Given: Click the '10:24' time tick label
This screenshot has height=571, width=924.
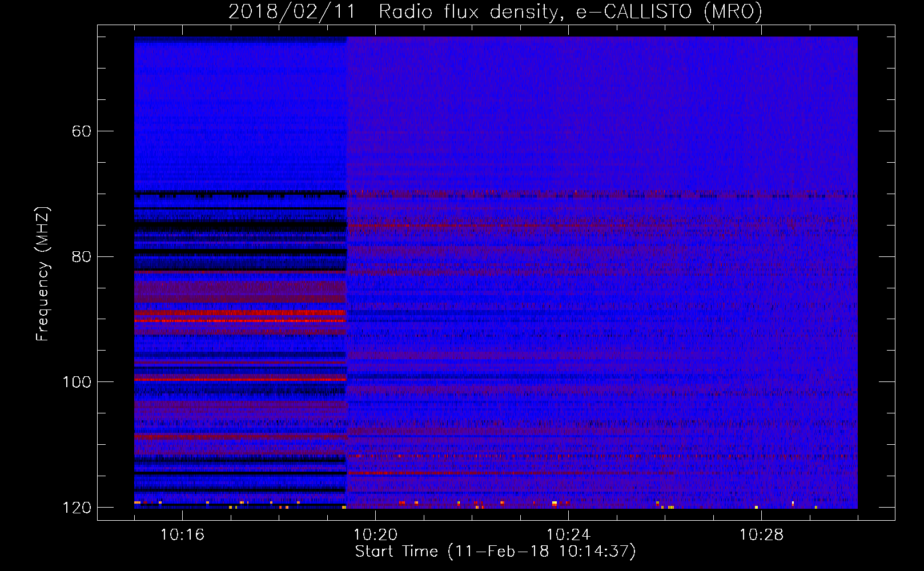Looking at the screenshot, I should point(568,535).
